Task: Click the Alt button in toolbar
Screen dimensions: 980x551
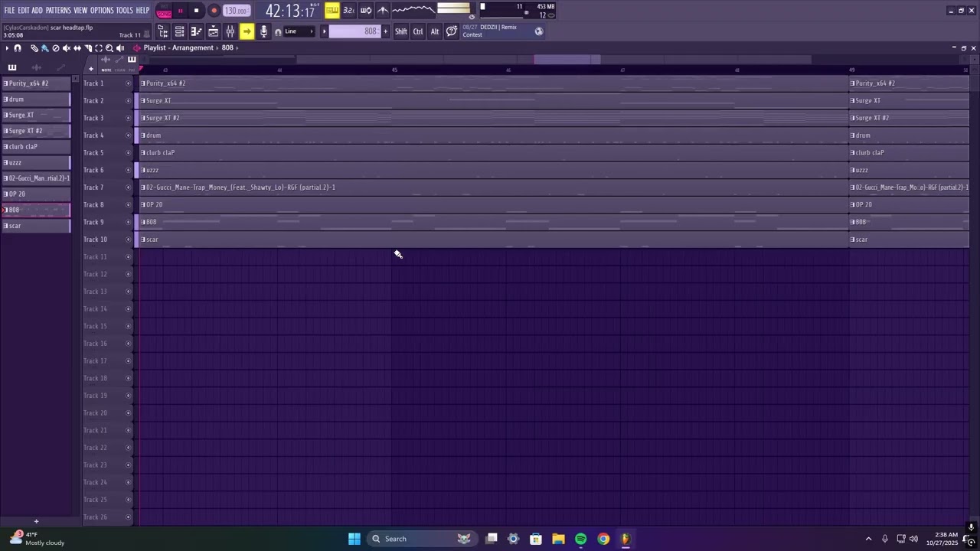Action: (x=435, y=31)
